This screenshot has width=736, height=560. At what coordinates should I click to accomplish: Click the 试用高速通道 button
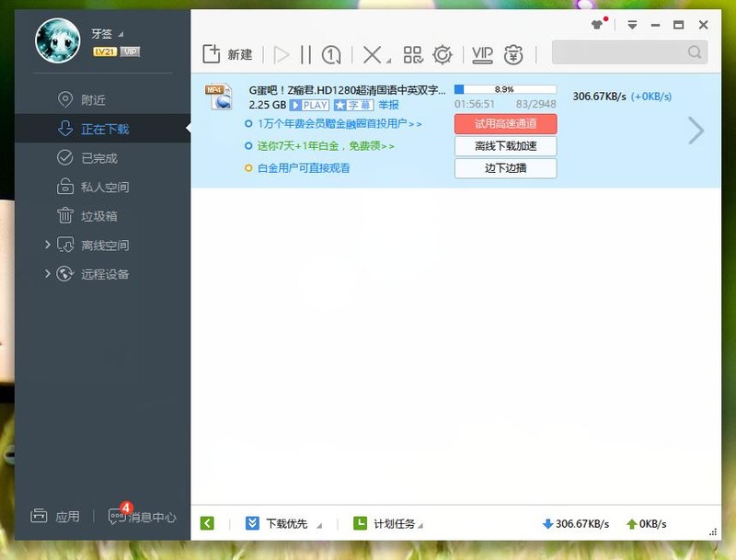(504, 122)
